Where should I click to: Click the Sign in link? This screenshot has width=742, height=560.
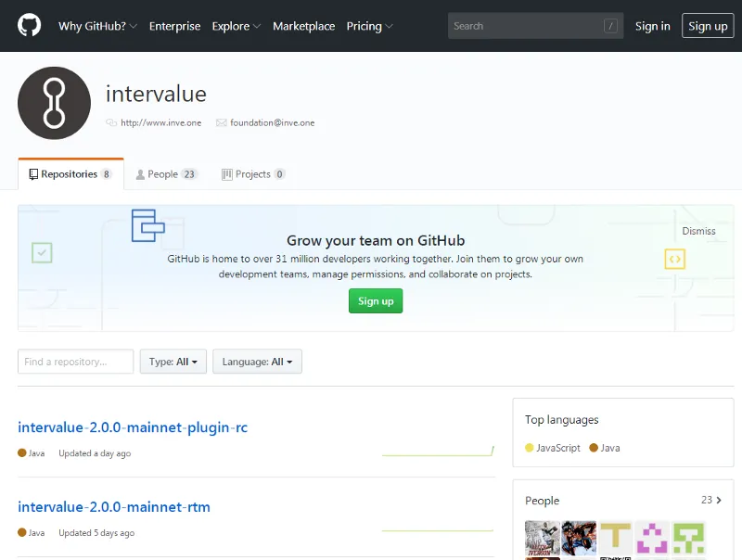click(x=653, y=26)
